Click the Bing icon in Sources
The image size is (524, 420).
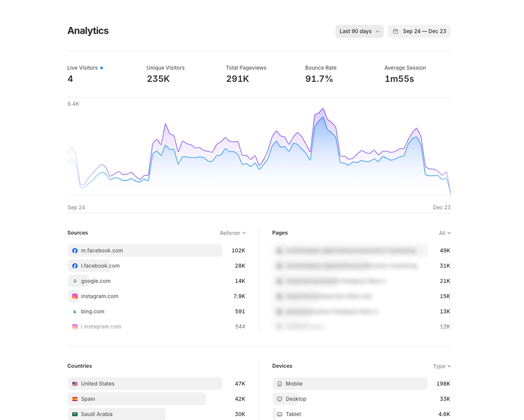[75, 311]
